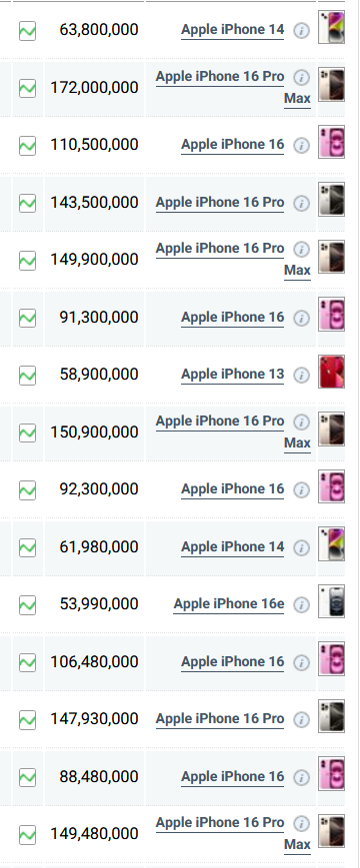Image resolution: width=360 pixels, height=868 pixels.
Task: Click chart icon next to 172,000,000 price
Action: pos(27,88)
